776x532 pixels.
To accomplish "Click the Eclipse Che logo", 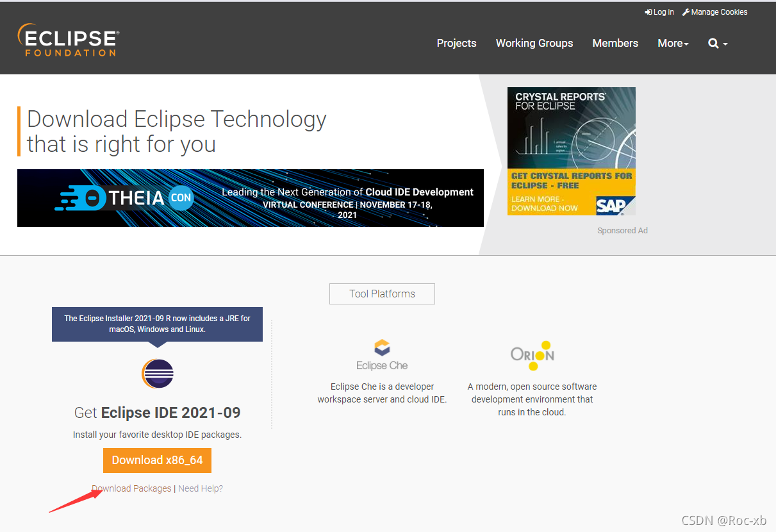I will pos(382,355).
